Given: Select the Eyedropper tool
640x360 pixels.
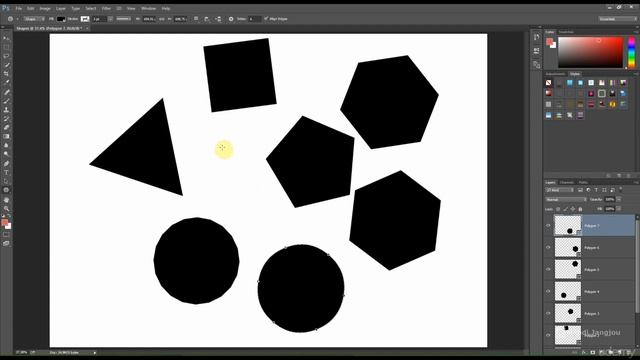Looking at the screenshot, I should 6,83.
